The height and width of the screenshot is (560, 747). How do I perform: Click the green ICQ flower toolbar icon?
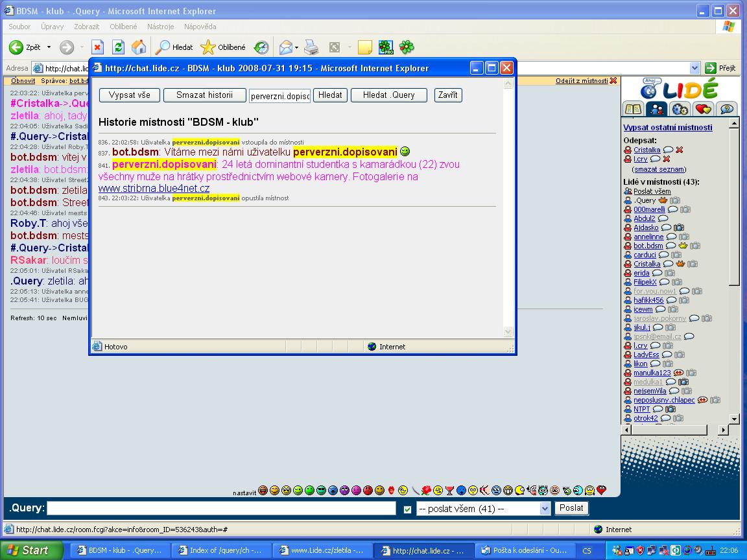click(x=407, y=47)
